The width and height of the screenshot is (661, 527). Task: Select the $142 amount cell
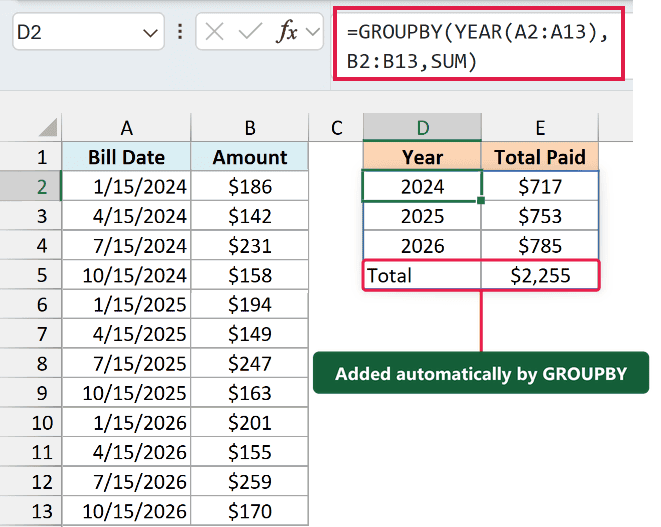click(x=250, y=216)
